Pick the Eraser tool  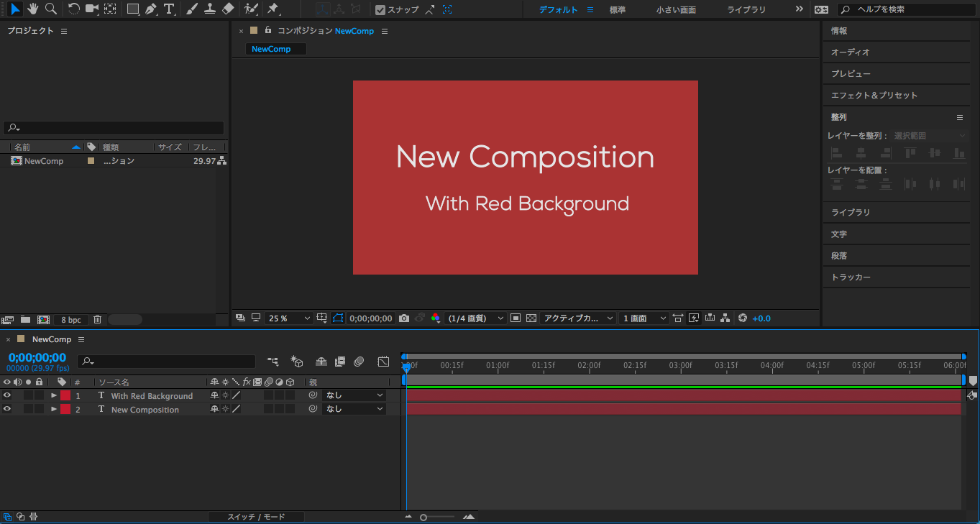[x=228, y=9]
